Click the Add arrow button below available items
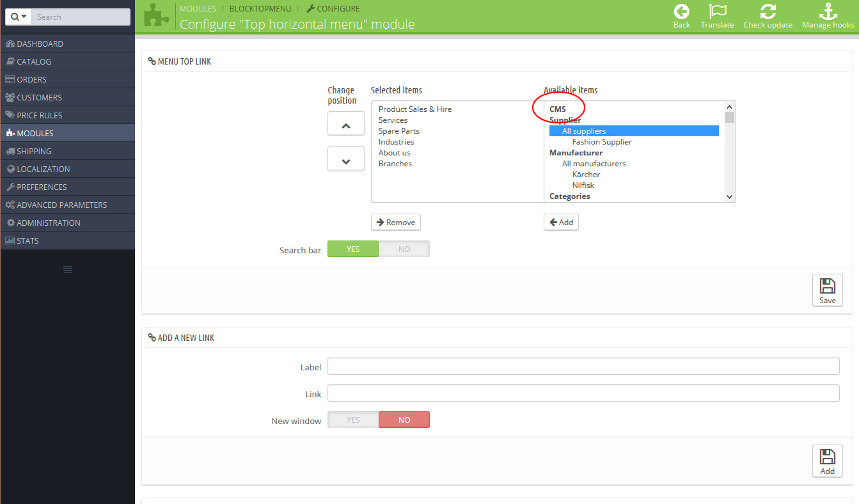Screen dimensions: 859x504 tap(561, 222)
